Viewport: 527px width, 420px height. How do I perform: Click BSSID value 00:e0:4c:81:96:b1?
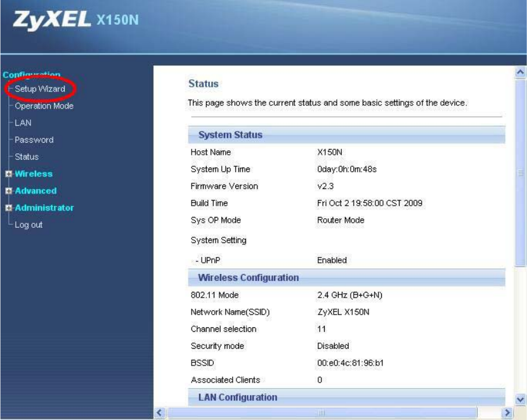351,363
